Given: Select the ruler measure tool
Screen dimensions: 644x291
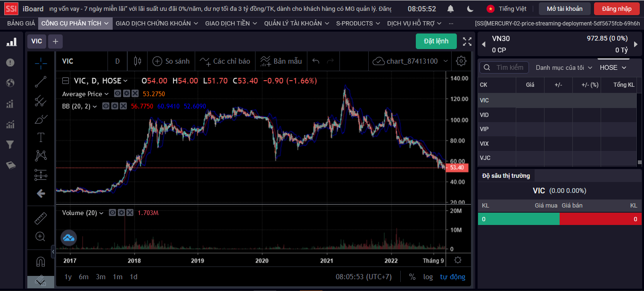Looking at the screenshot, I should point(41,218).
